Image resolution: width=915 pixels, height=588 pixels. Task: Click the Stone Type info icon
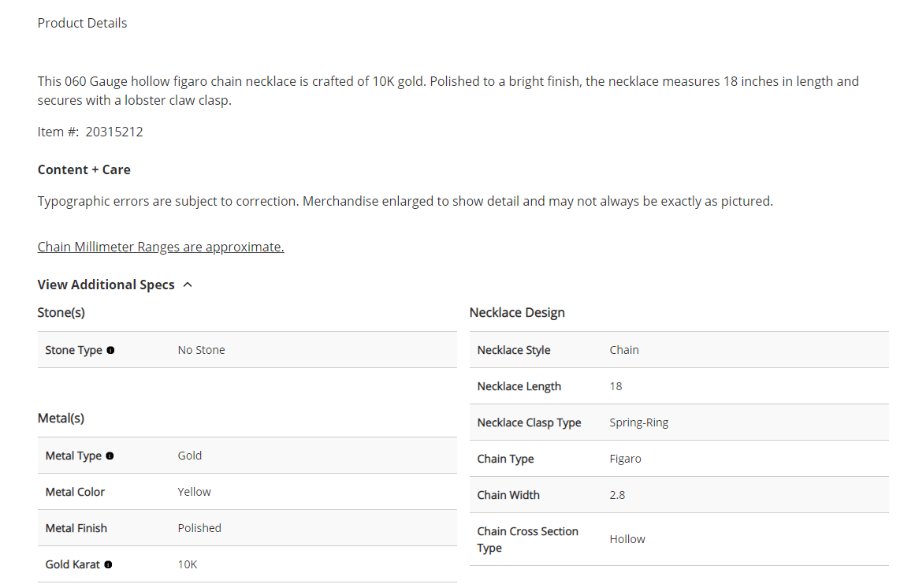coord(110,350)
